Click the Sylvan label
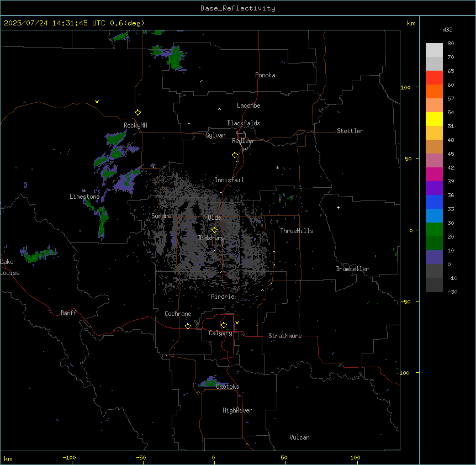This screenshot has width=476, height=465. 215,135
